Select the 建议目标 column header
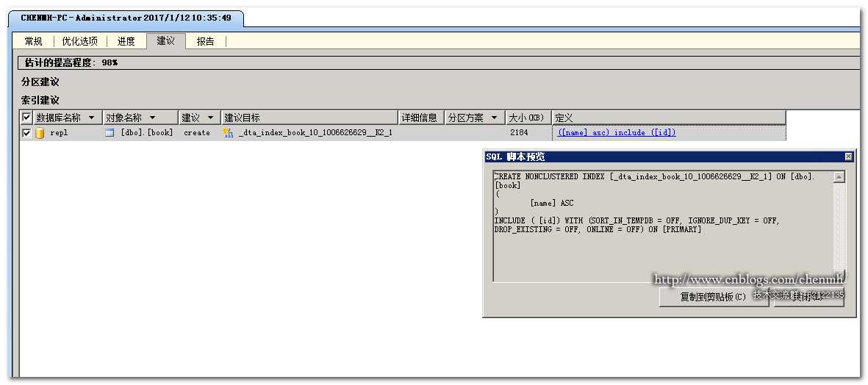 coord(310,118)
